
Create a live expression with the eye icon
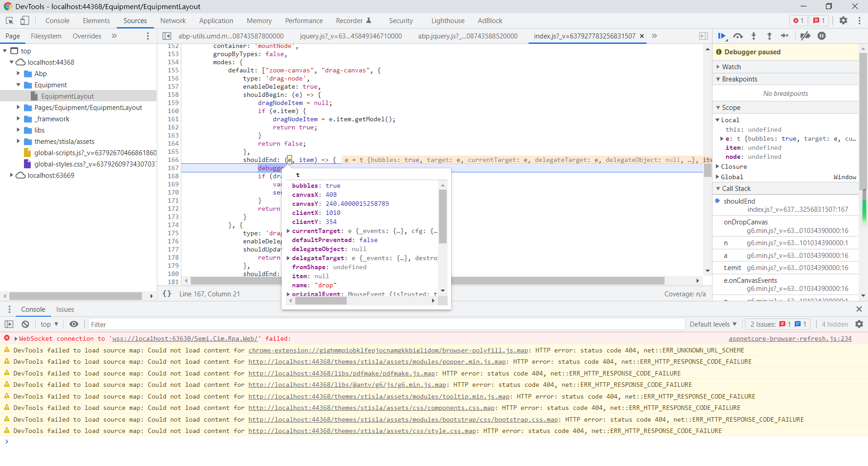[74, 324]
